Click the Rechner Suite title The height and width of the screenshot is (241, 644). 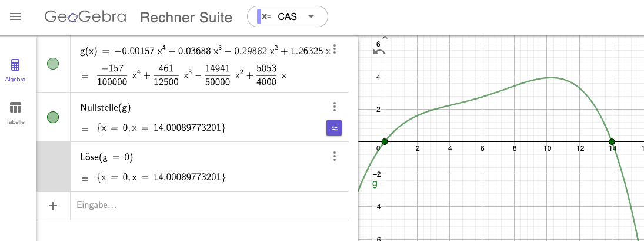(x=186, y=17)
